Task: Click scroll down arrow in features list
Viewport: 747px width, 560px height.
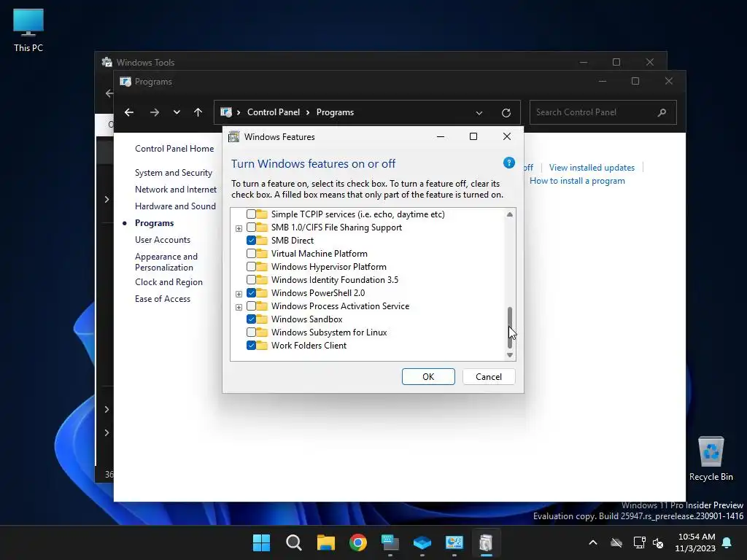Action: pos(510,355)
